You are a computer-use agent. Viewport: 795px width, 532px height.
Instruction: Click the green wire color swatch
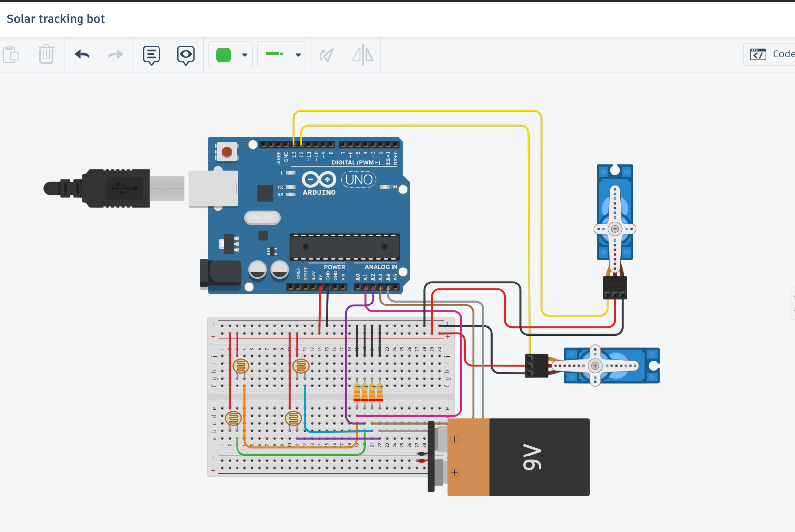223,55
